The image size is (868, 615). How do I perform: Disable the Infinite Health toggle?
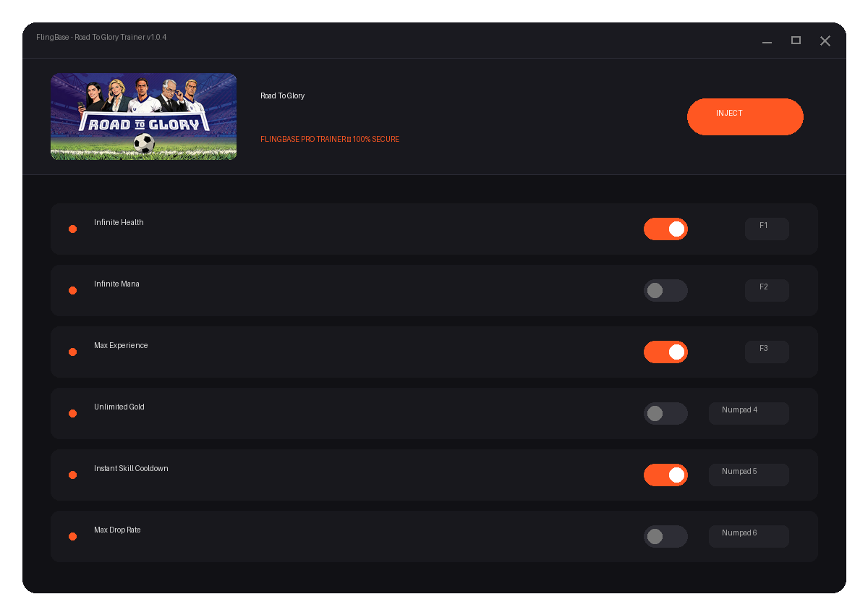coord(665,229)
